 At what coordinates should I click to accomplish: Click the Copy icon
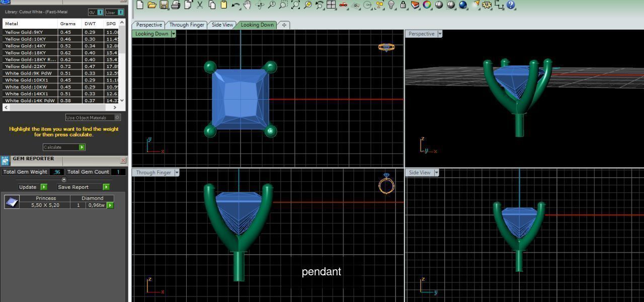click(212, 5)
